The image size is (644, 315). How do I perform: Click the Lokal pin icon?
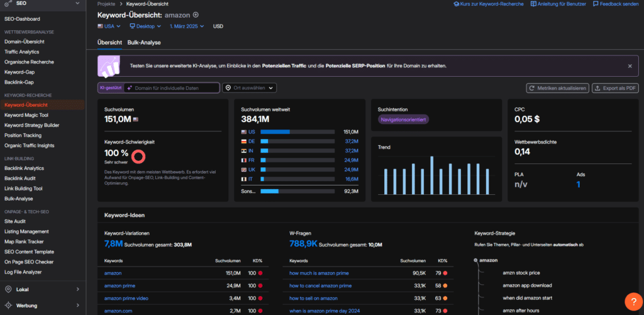[8, 290]
